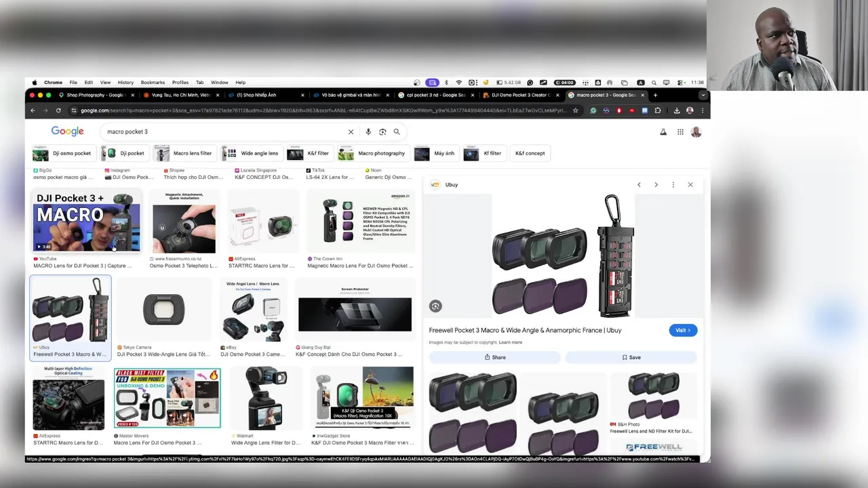Image resolution: width=868 pixels, height=488 pixels.
Task: Switch to DJI Osmo Pocket 3 Creator tab
Action: pos(520,95)
